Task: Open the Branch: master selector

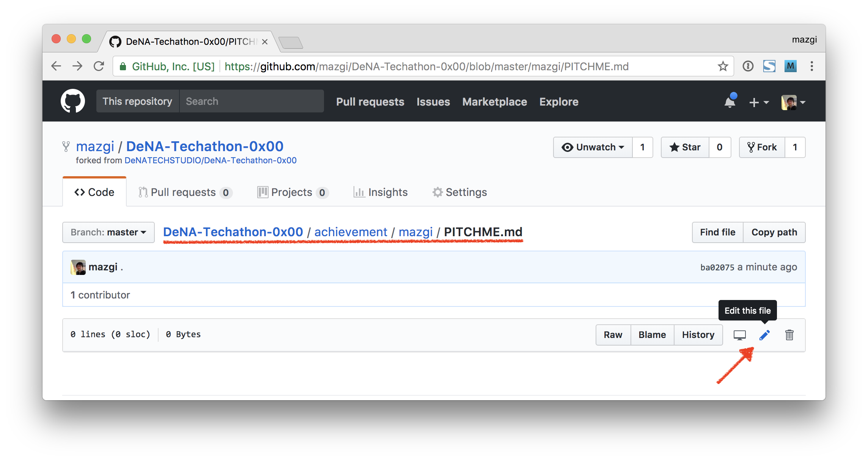Action: [x=108, y=232]
